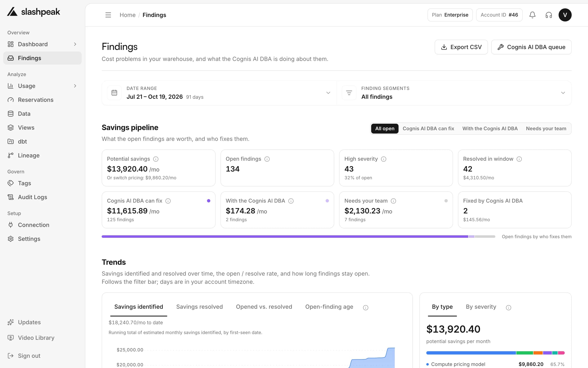Open the notifications bell
The height and width of the screenshot is (368, 588).
[532, 15]
